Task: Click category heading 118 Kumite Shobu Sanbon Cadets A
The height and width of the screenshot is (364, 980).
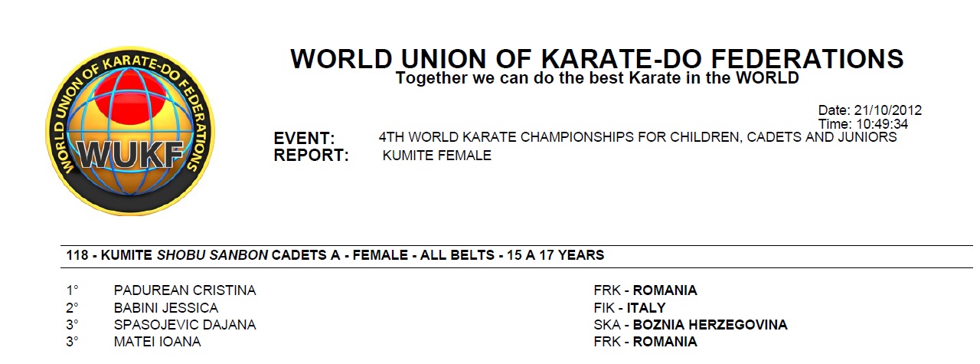Action: 335,255
